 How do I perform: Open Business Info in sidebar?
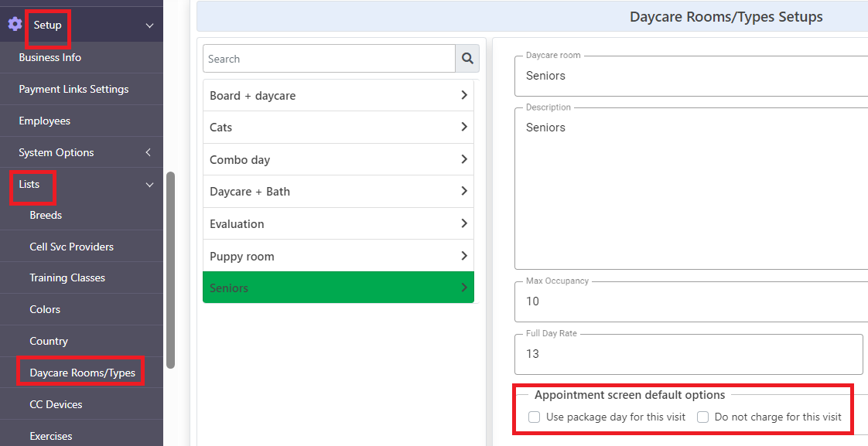[50, 57]
